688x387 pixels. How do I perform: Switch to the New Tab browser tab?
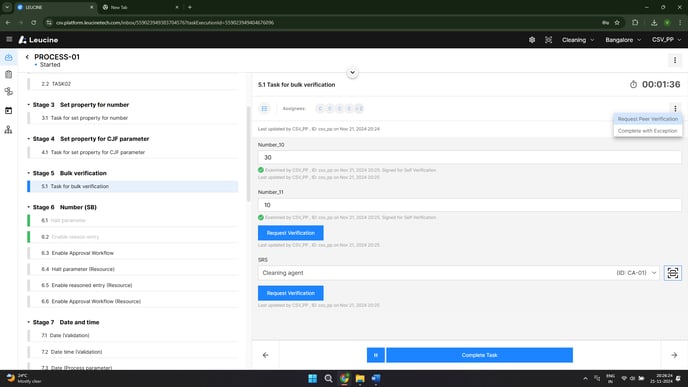coord(140,7)
